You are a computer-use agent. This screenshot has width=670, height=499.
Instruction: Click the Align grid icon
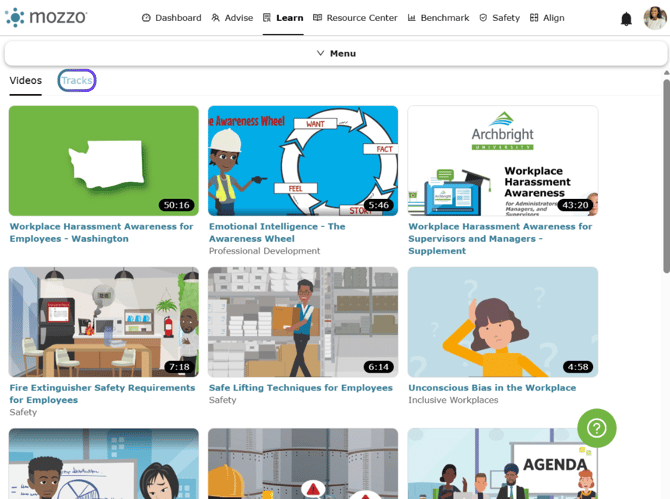pos(534,18)
